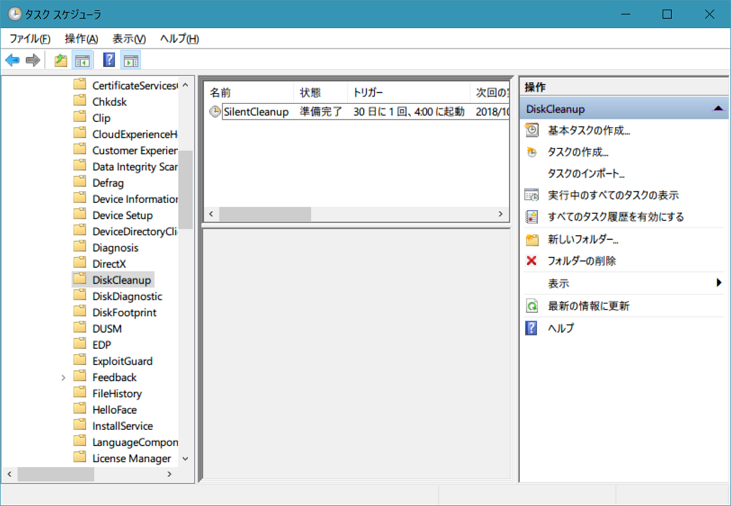Collapse the DiskCleanup actions section arrow
This screenshot has width=731, height=506.
click(718, 109)
